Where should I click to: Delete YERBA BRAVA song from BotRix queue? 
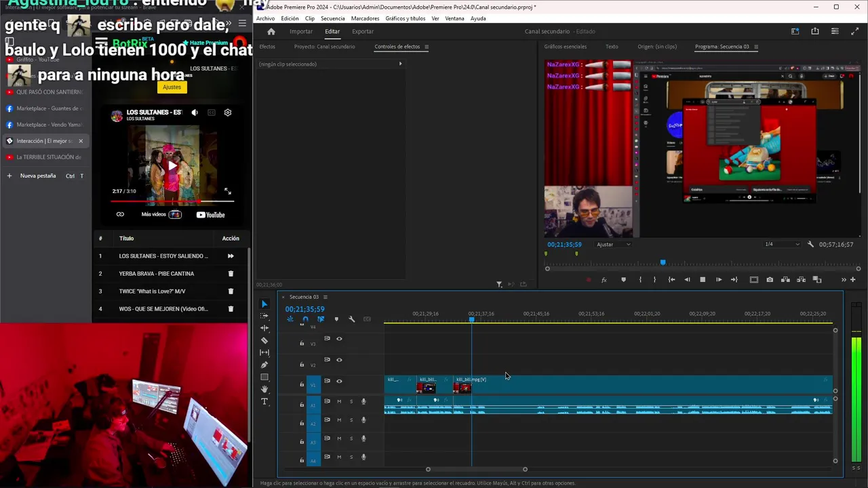pos(231,274)
